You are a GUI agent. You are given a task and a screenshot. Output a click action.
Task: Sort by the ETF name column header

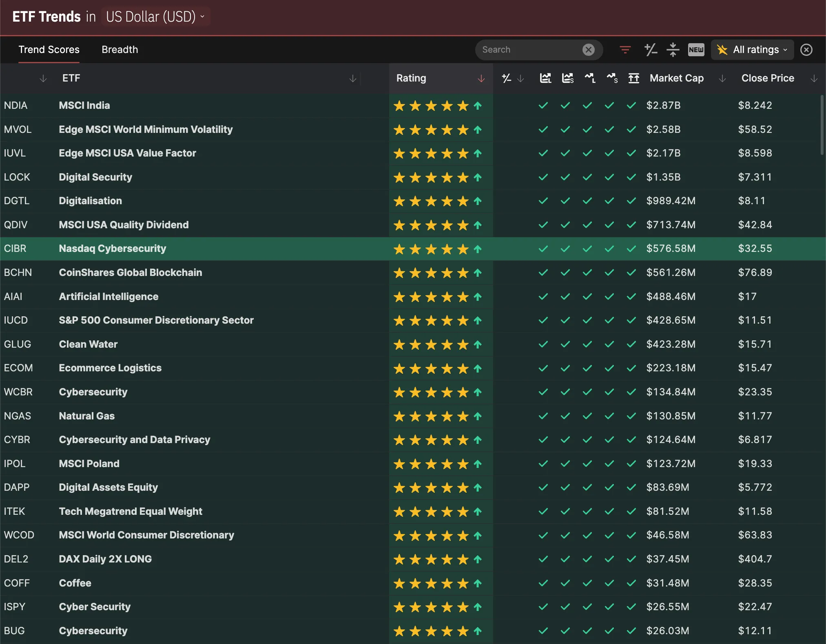coord(71,78)
